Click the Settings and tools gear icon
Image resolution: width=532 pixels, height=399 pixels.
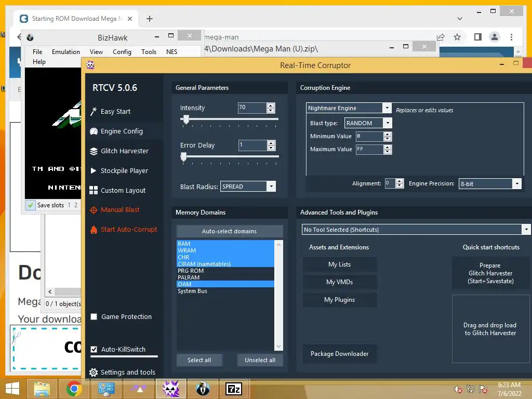[94, 373]
